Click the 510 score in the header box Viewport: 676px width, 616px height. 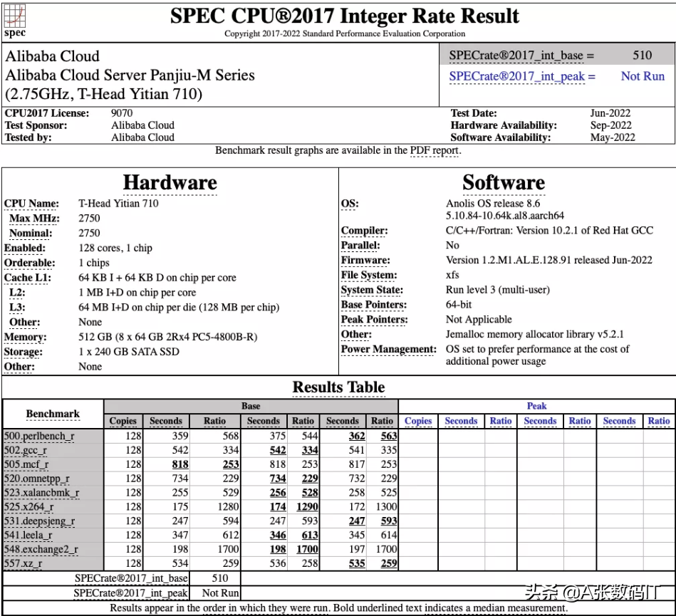tap(642, 55)
